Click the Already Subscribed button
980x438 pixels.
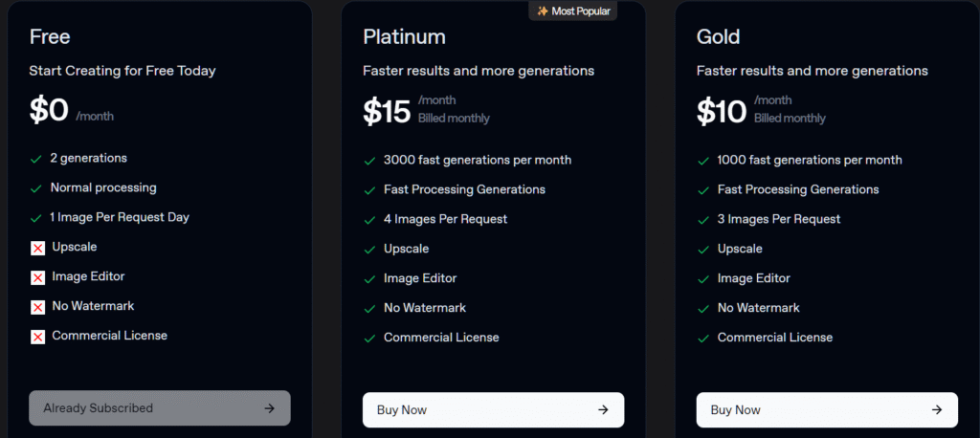coord(160,408)
